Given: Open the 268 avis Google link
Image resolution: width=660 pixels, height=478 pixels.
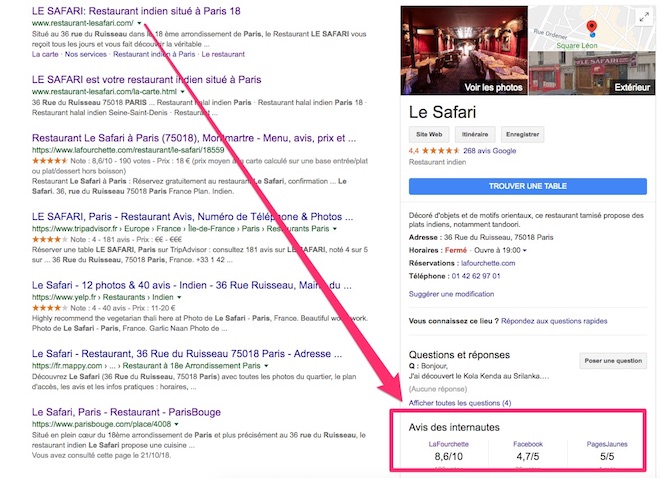Looking at the screenshot, I should (x=490, y=151).
